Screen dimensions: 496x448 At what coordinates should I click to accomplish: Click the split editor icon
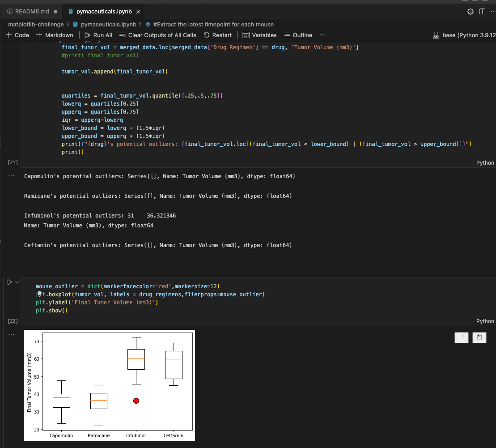click(482, 12)
